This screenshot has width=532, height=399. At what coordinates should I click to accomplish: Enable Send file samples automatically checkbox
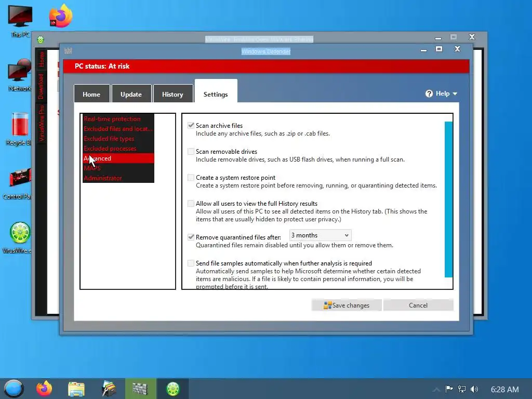[x=191, y=263]
